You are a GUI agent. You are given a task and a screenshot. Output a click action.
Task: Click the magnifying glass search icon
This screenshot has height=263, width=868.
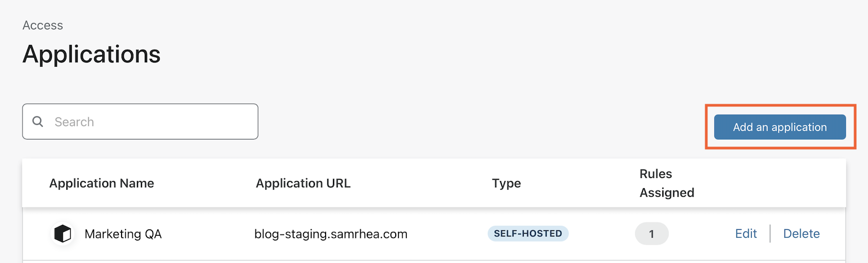(x=37, y=122)
